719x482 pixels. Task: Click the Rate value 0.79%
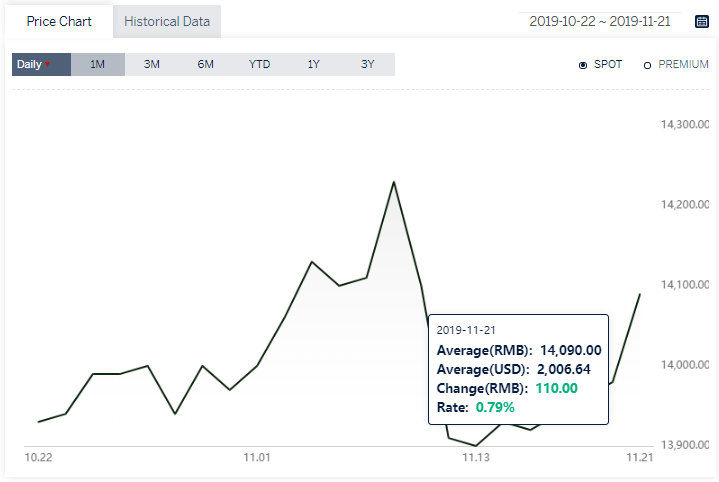tap(495, 407)
